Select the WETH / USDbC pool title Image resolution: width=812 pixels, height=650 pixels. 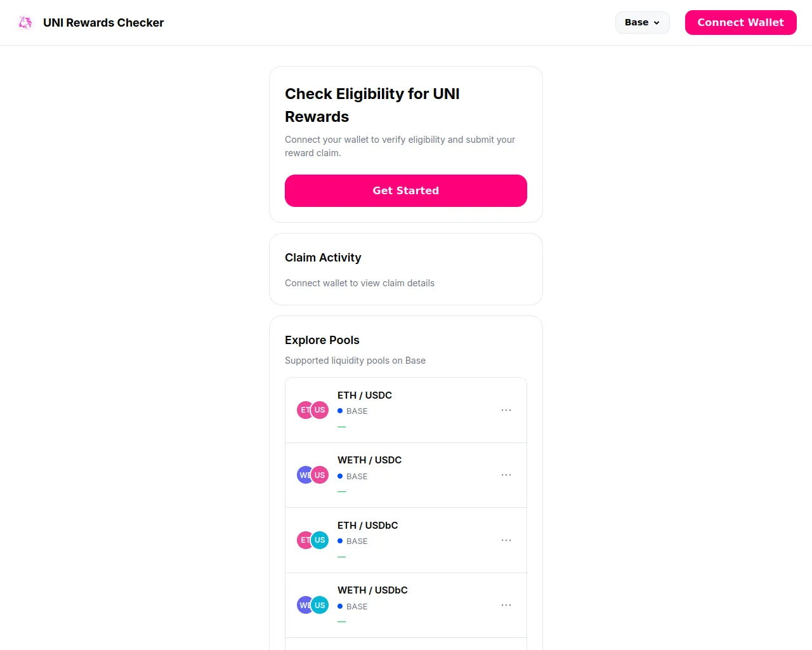(x=372, y=590)
